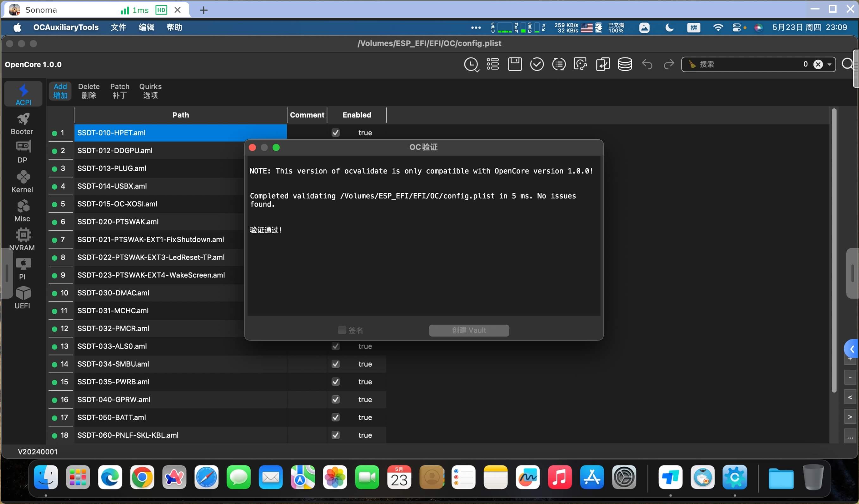This screenshot has width=859, height=504.
Task: Uncheck Enabled for SSDT-034-SMBU.aml
Action: [336, 364]
